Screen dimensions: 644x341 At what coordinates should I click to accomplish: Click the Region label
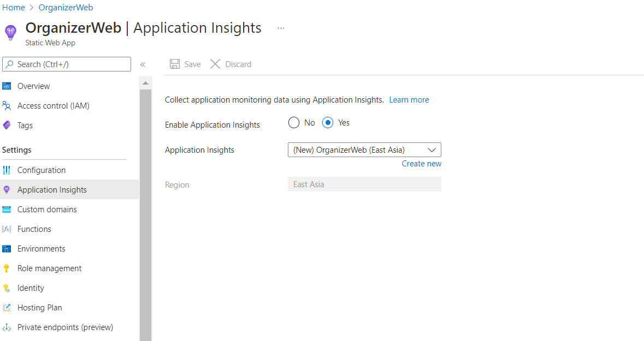177,184
